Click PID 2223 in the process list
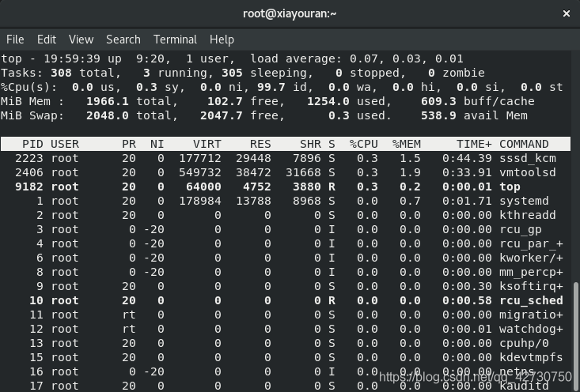The image size is (580, 392). (29, 158)
